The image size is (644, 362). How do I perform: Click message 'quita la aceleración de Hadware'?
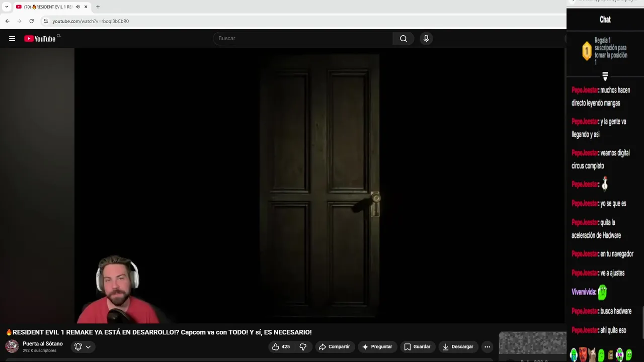[596, 229]
